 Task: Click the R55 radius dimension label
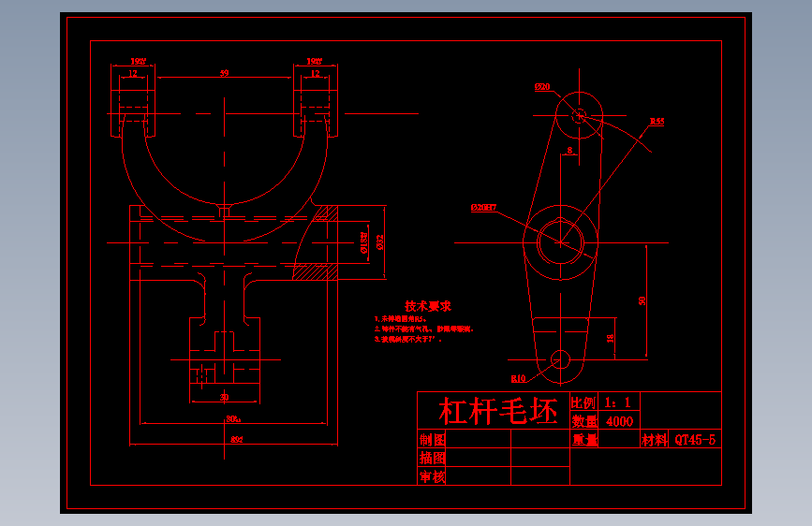657,121
